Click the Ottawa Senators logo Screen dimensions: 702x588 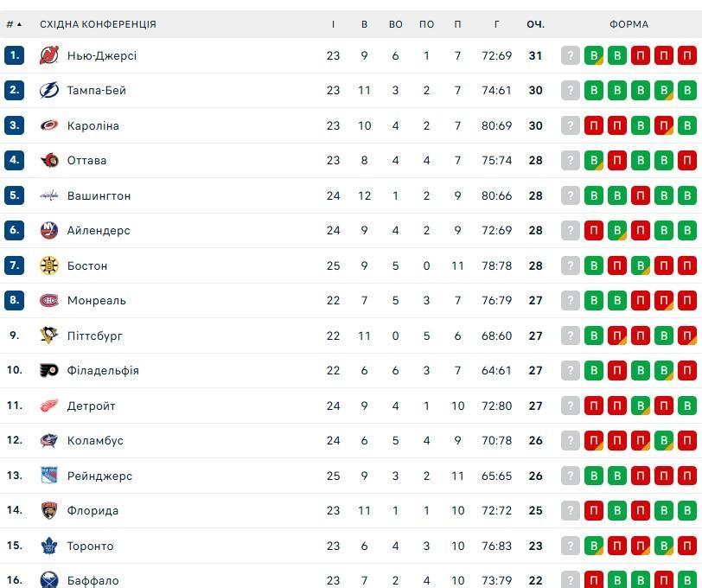[x=49, y=161]
